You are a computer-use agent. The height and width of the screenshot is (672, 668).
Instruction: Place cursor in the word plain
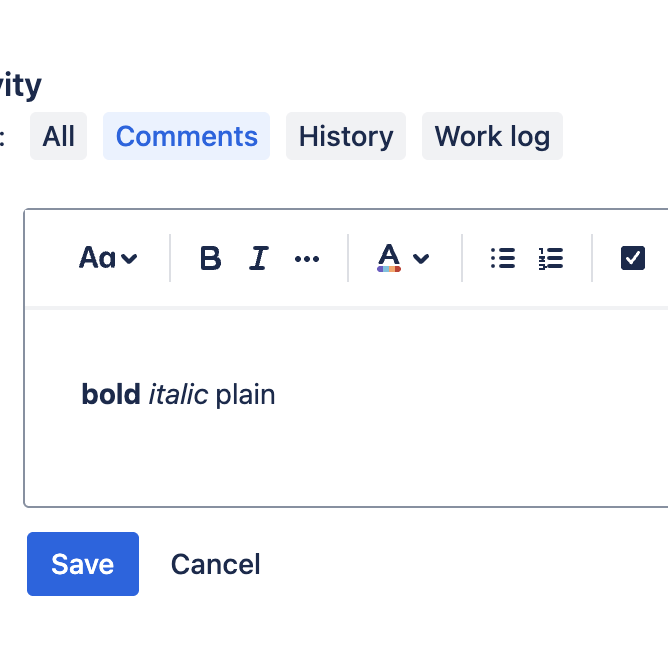(245, 395)
